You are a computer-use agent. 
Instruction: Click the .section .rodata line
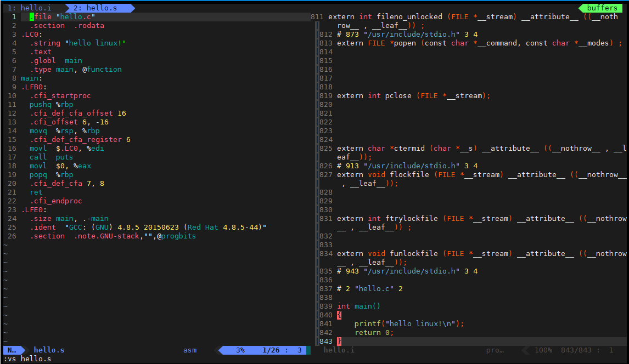click(67, 26)
